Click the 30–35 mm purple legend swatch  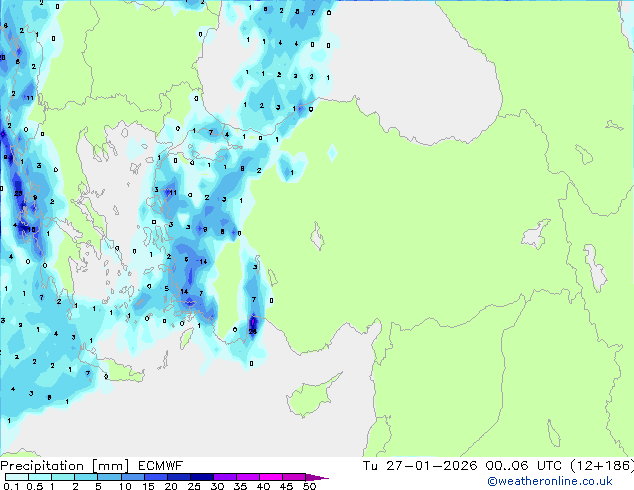point(224,477)
